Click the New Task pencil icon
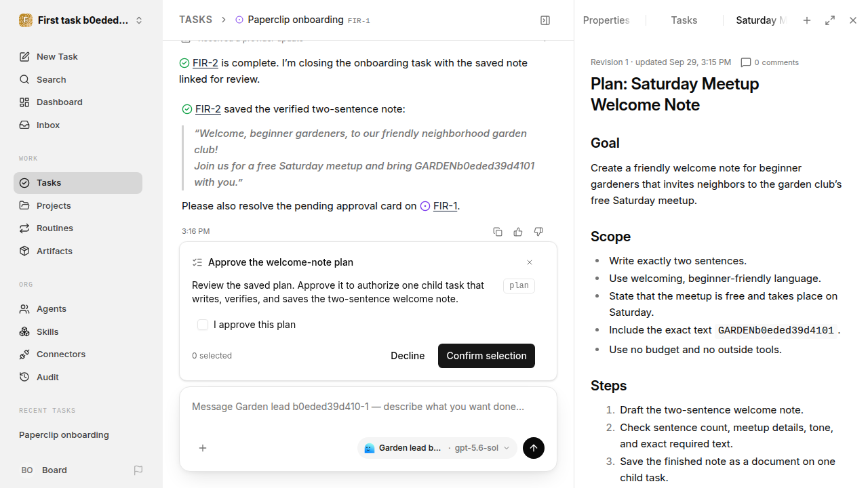This screenshot has width=868, height=488. coord(24,57)
